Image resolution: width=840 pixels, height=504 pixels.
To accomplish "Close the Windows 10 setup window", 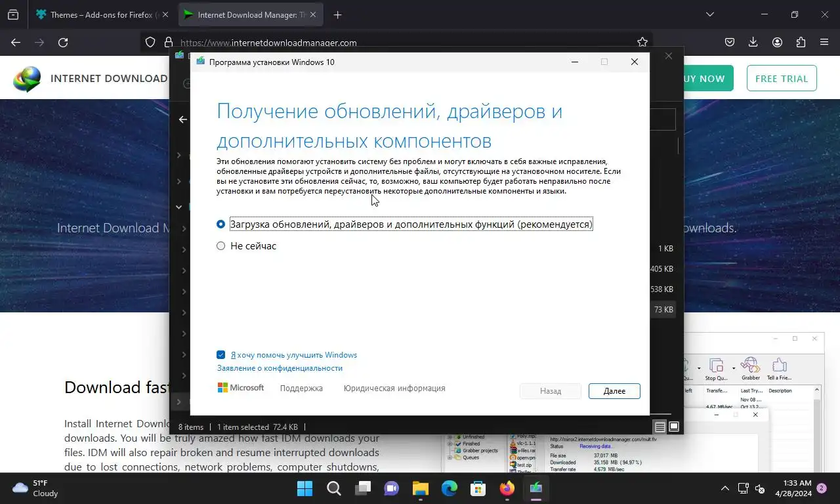I will pyautogui.click(x=634, y=62).
